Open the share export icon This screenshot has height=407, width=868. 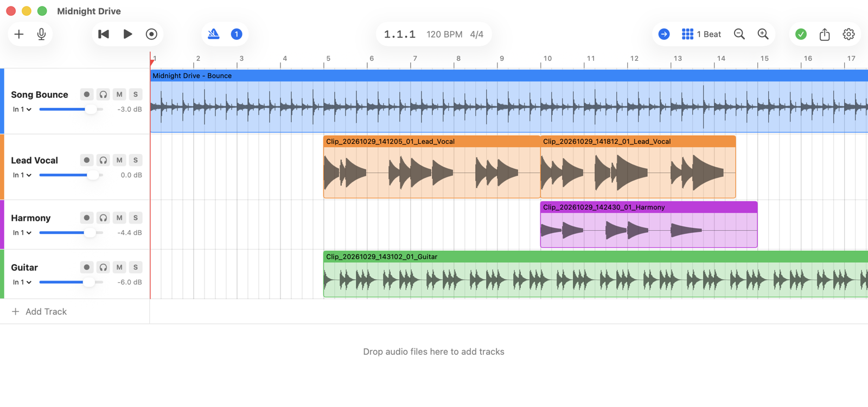(825, 34)
